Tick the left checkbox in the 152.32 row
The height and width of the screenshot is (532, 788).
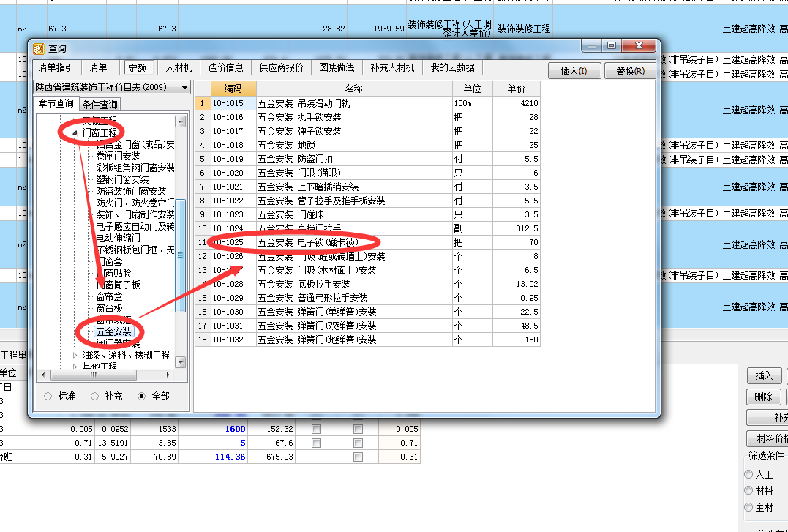pyautogui.click(x=316, y=430)
